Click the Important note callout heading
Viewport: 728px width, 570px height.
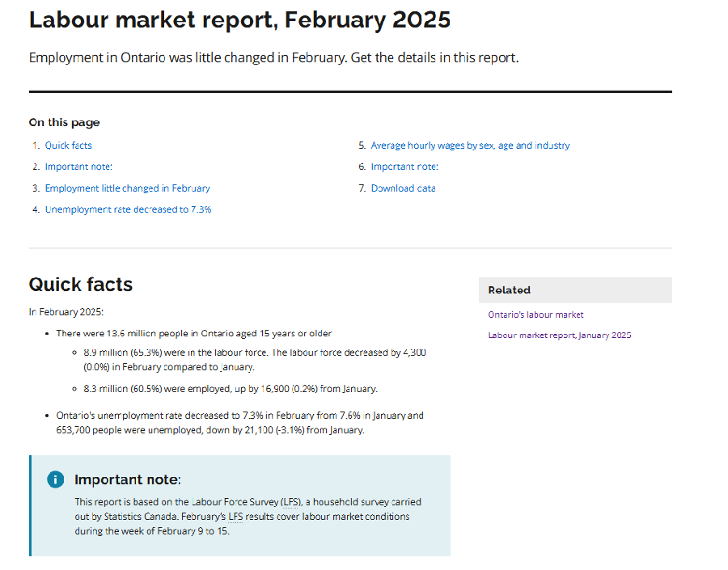128,479
